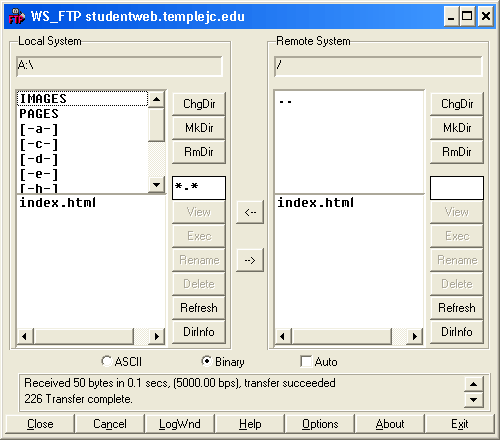Open Help
Screen dimensions: 500x440
point(250,424)
